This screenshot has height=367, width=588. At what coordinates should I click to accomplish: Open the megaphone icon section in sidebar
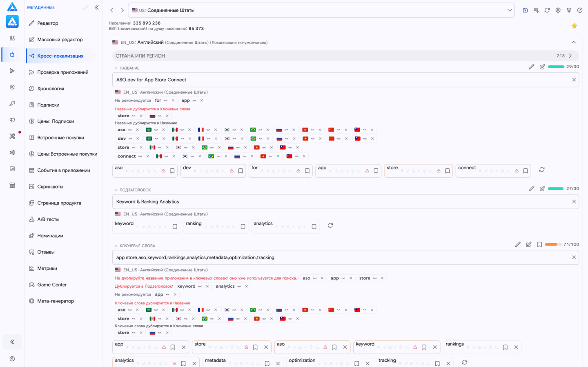click(x=12, y=120)
